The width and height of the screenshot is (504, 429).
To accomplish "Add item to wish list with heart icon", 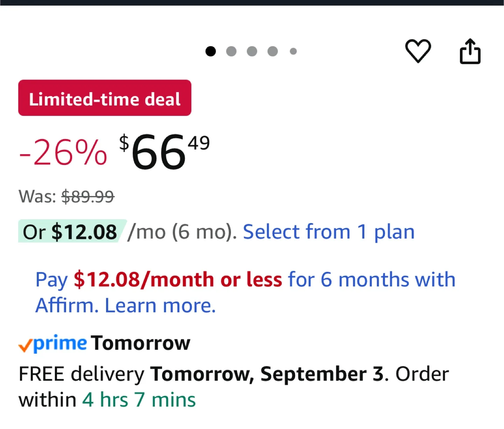I will (x=418, y=51).
